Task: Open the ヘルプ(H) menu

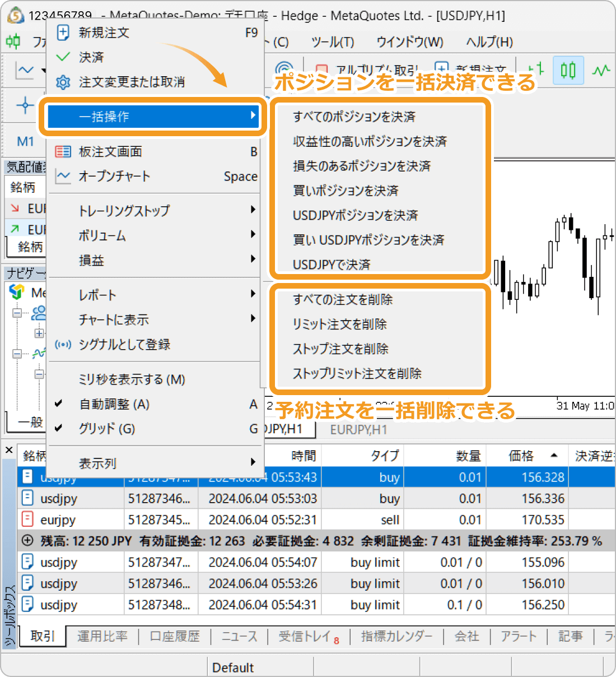Action: 489,42
